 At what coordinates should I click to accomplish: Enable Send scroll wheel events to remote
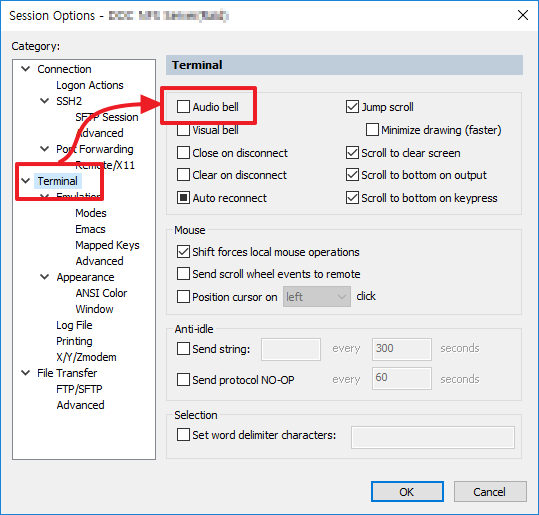[183, 274]
